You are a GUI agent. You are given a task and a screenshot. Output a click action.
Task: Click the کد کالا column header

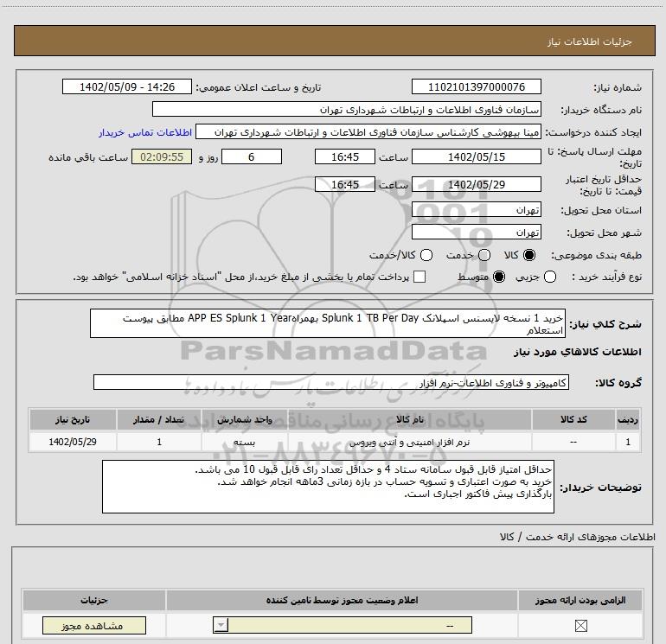coord(573,419)
